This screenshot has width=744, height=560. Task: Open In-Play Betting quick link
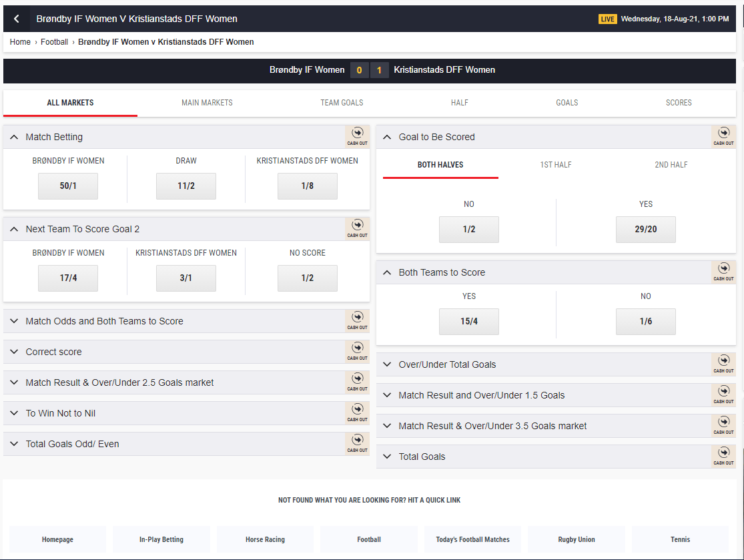[x=161, y=539]
